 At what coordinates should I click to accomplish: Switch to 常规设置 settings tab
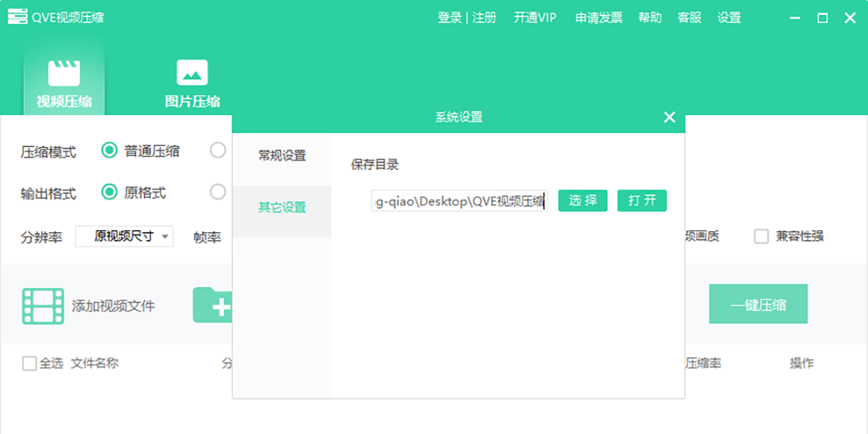(x=282, y=156)
